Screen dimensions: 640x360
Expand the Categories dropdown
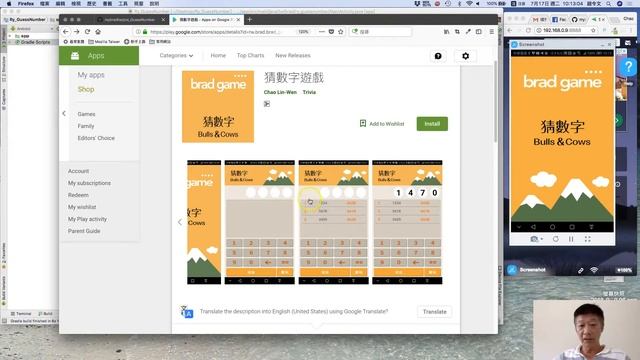point(176,56)
